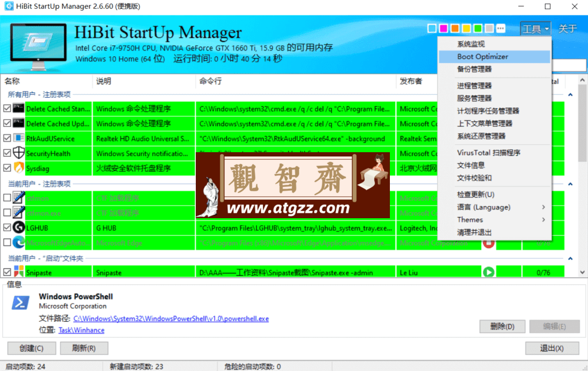This screenshot has width=588, height=371.
Task: Open 计划程序任务管理器
Action: (x=494, y=111)
